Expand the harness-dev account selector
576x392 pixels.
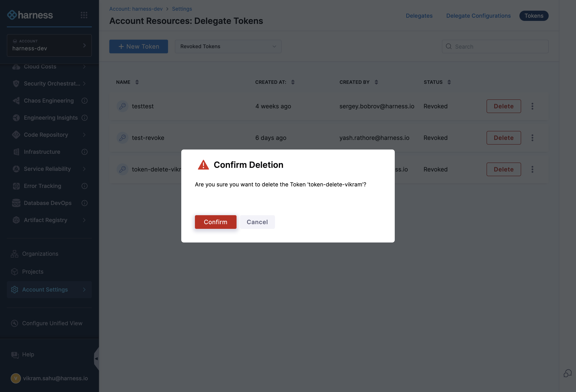[49, 45]
